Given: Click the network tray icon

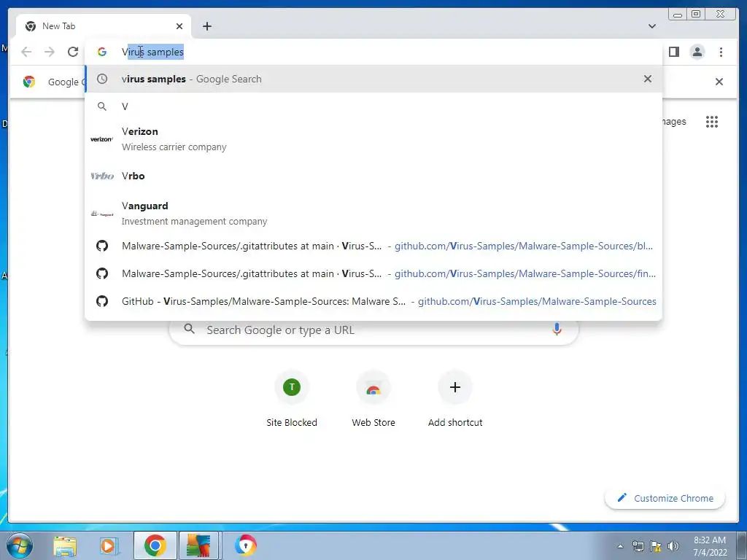Looking at the screenshot, I should click(638, 546).
